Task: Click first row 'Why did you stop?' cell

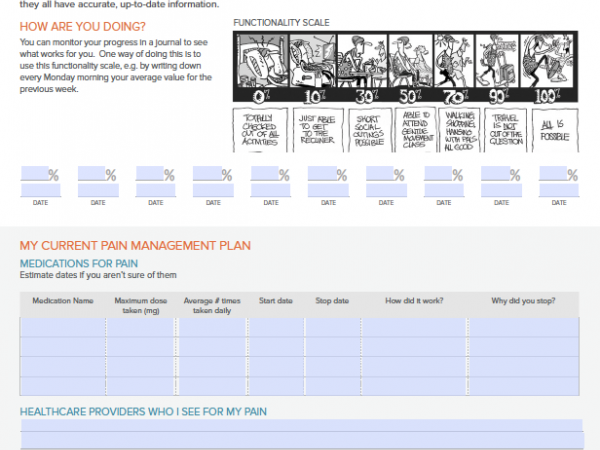Action: point(524,327)
